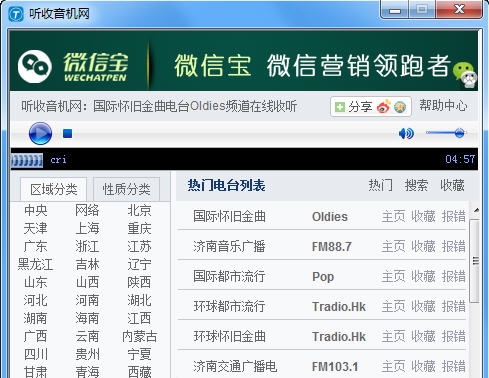Screen dimensions: 489x378
Task: Click the Weibo share icon
Action: pos(383,107)
